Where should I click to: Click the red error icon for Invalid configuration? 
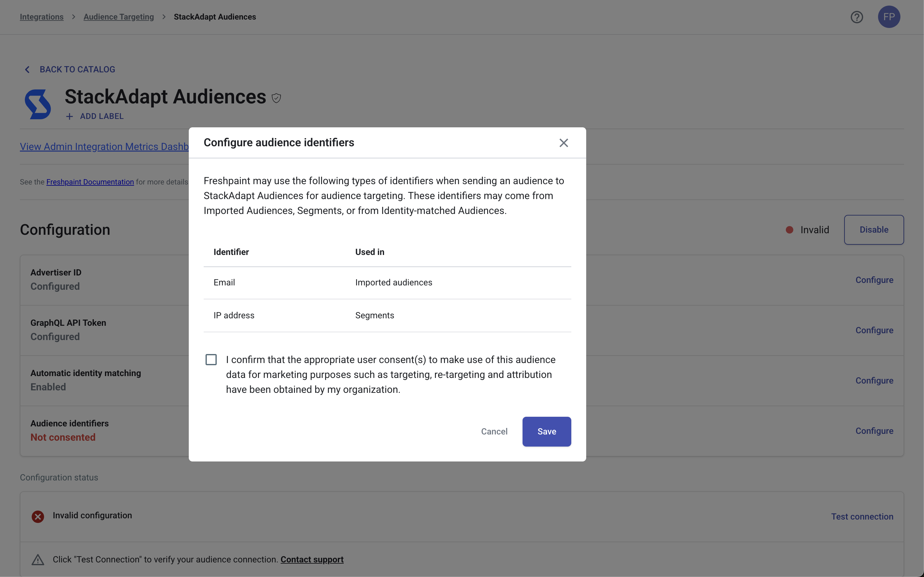coord(38,516)
